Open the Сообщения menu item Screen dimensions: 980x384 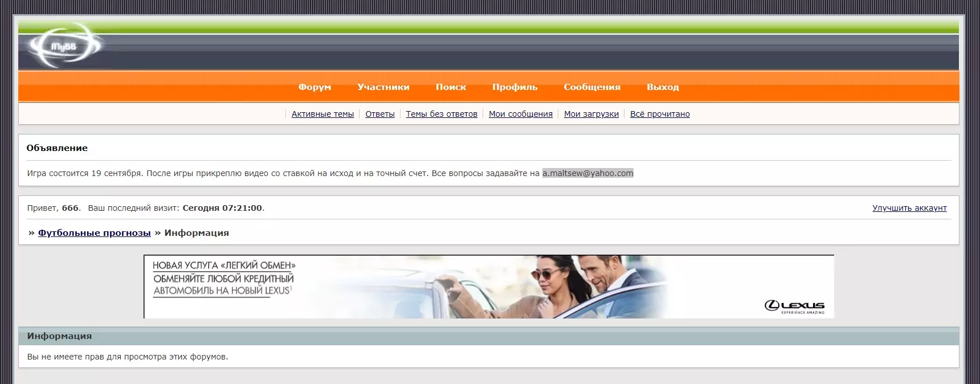[592, 87]
